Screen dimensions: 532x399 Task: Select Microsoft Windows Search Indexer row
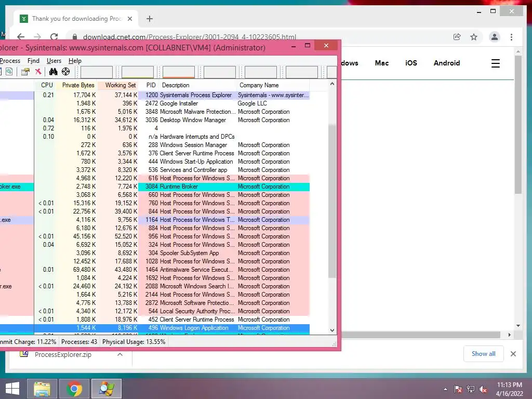[x=155, y=286]
